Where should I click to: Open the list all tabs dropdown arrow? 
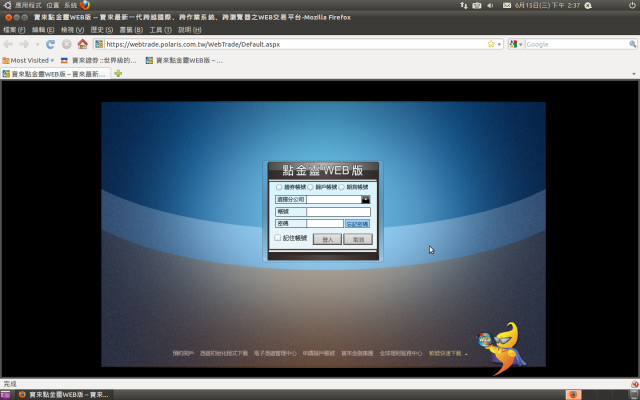click(x=634, y=74)
